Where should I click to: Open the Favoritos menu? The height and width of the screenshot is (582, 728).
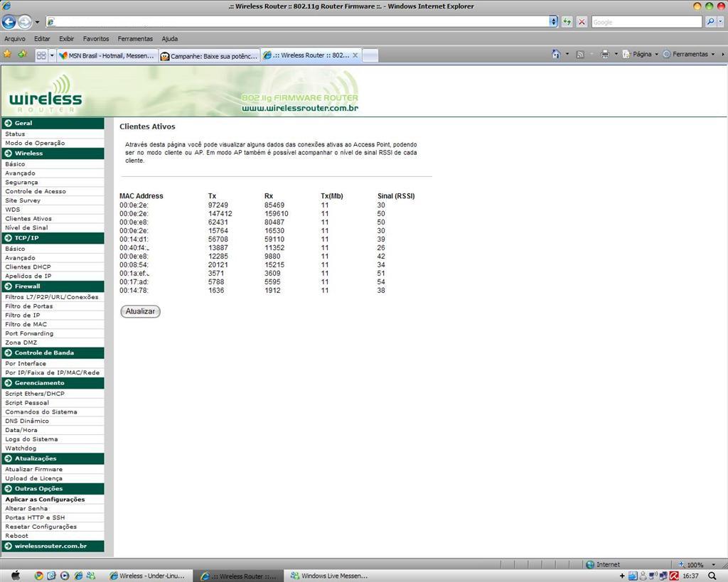[x=96, y=39]
